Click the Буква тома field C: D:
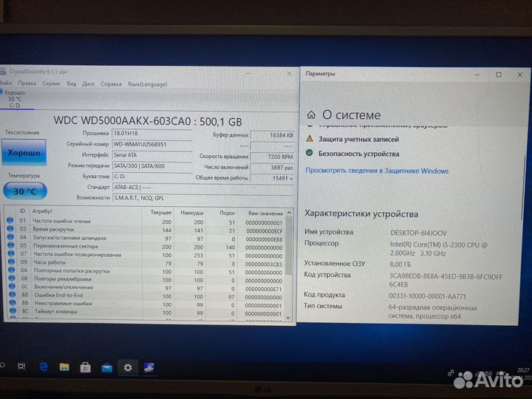The width and height of the screenshot is (532, 399). pos(152,177)
